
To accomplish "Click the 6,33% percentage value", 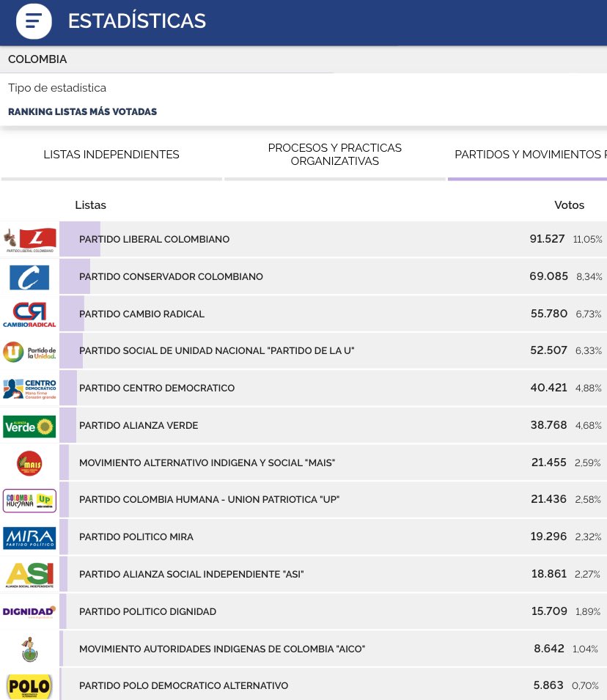I will pos(589,351).
